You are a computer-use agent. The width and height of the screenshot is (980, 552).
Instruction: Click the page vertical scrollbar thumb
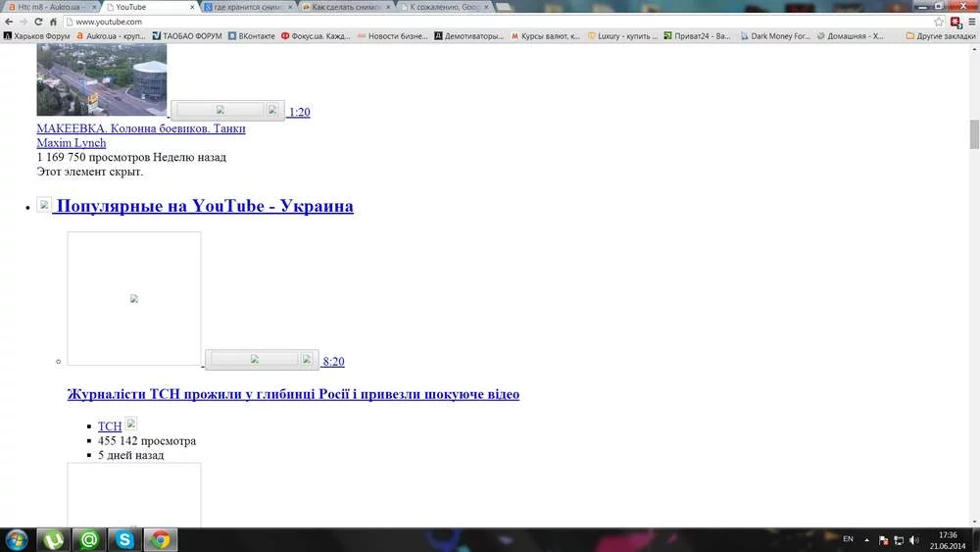click(x=974, y=134)
